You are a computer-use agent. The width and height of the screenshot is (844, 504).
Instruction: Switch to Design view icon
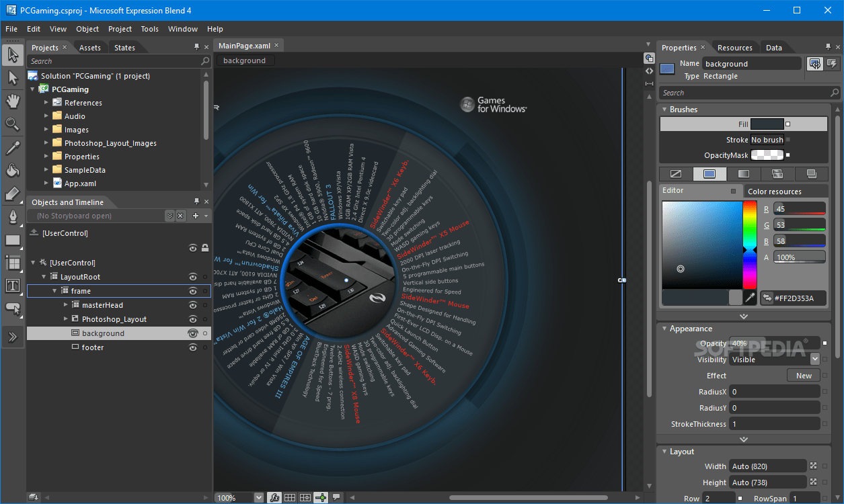coord(649,58)
